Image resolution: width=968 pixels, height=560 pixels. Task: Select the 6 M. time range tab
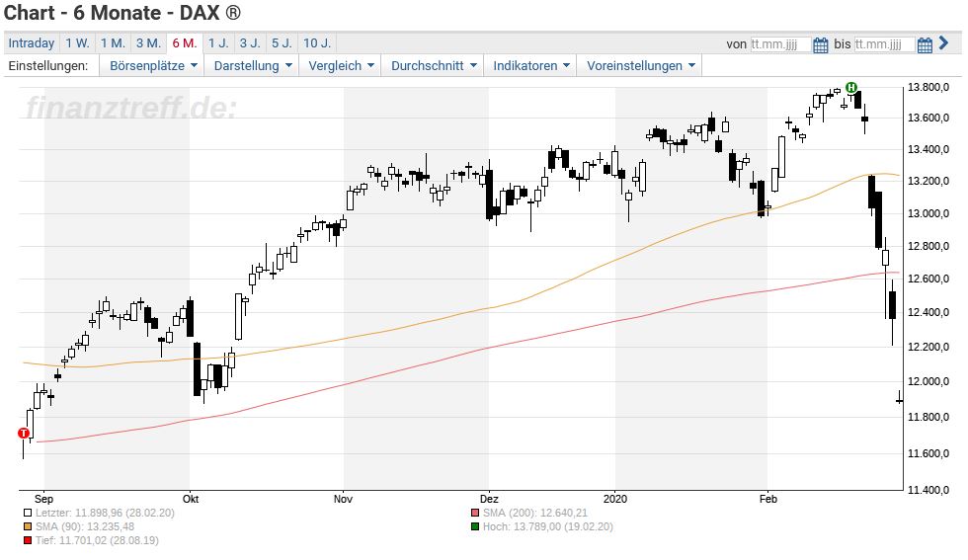pos(185,43)
